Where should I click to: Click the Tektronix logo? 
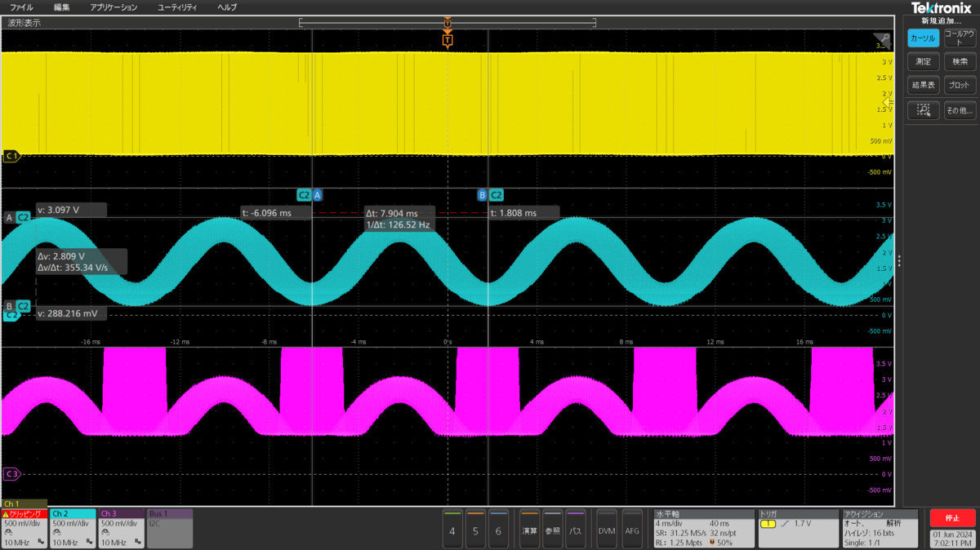[941, 7]
